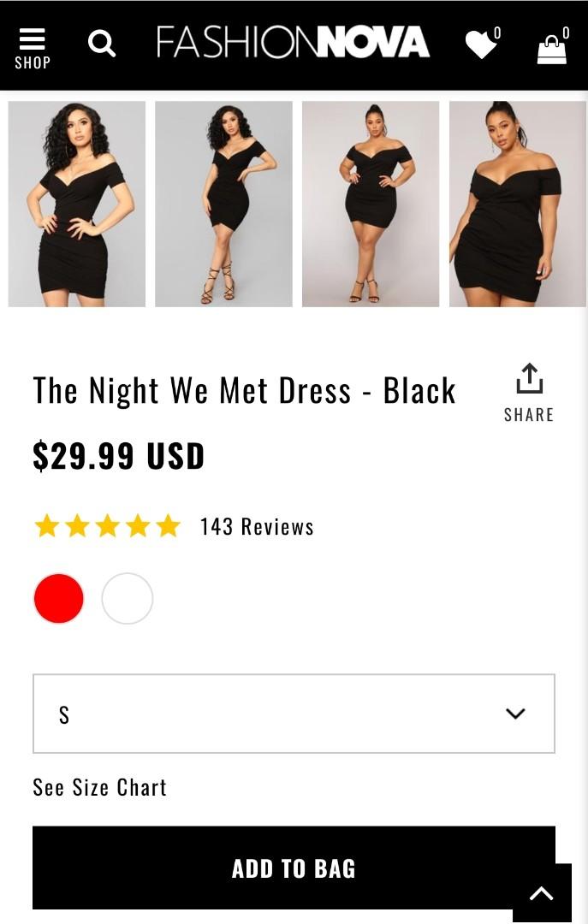
Task: Click the Add To Bag button
Action: click(294, 868)
